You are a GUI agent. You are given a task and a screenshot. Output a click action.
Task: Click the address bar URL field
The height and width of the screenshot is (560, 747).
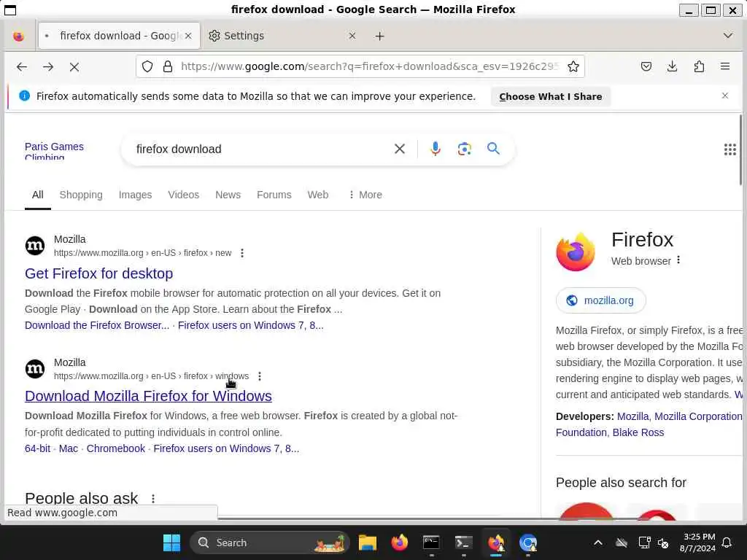coord(369,66)
